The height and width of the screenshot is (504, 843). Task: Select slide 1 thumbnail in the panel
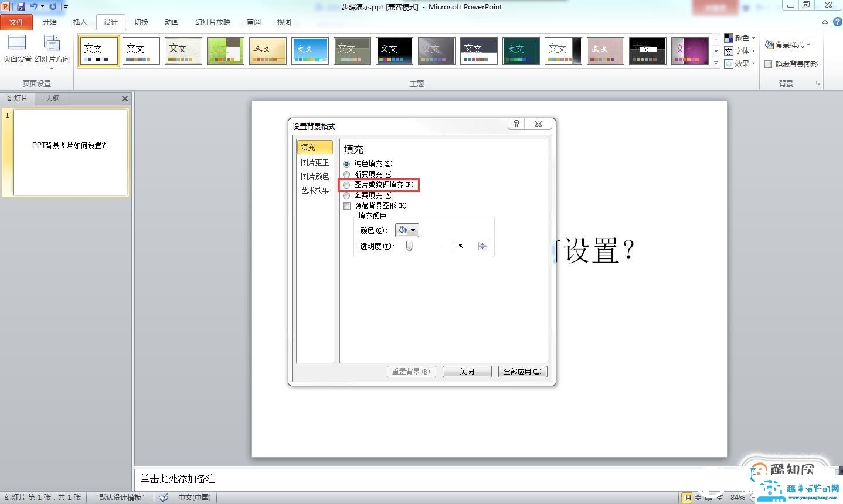pyautogui.click(x=70, y=152)
